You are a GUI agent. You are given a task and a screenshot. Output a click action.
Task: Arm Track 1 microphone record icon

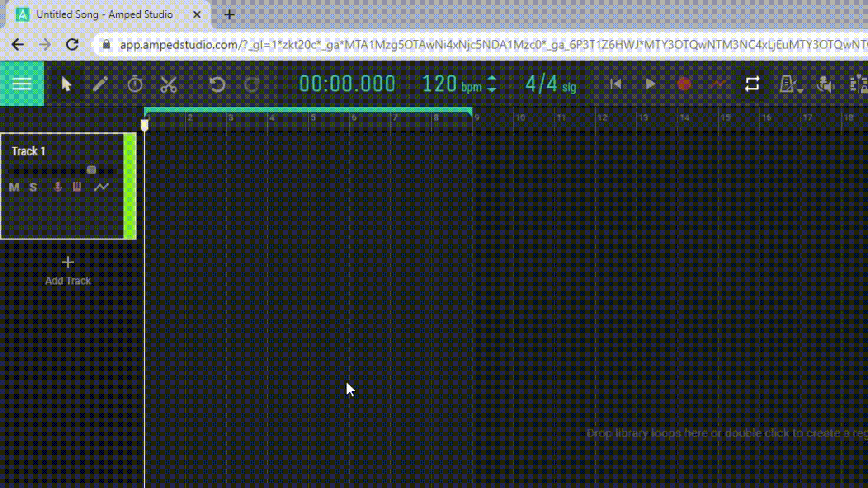tap(57, 187)
